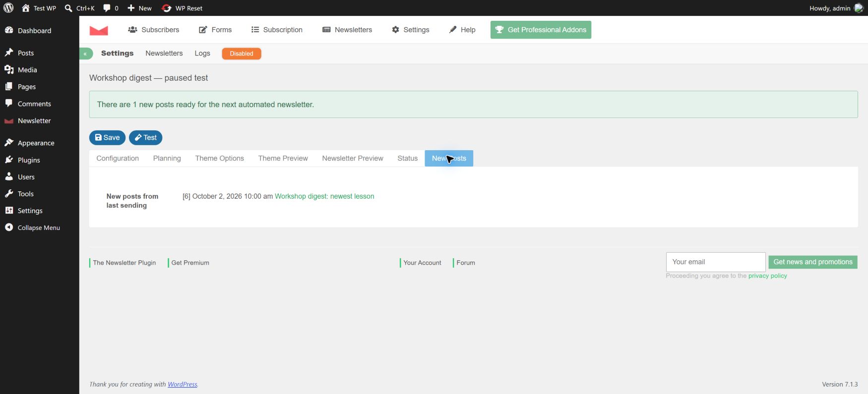Viewport: 868px width, 394px height.
Task: Open the Logs section link
Action: click(202, 54)
